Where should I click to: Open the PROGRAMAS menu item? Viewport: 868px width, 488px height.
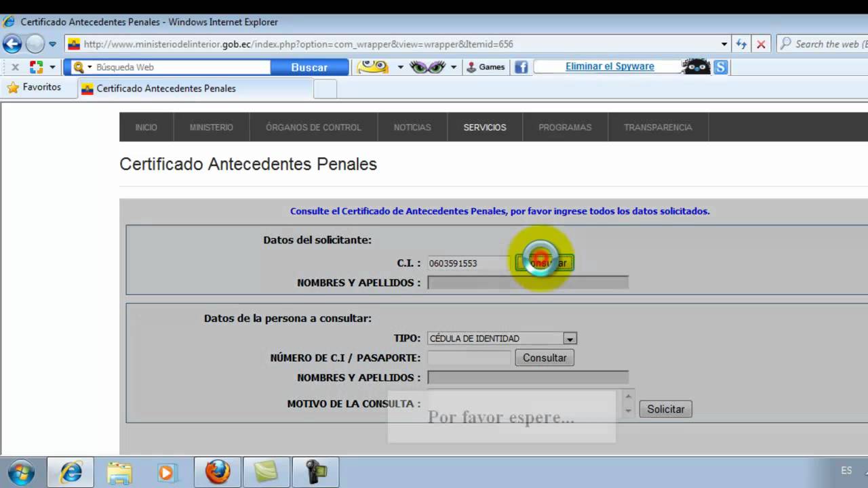coord(565,127)
